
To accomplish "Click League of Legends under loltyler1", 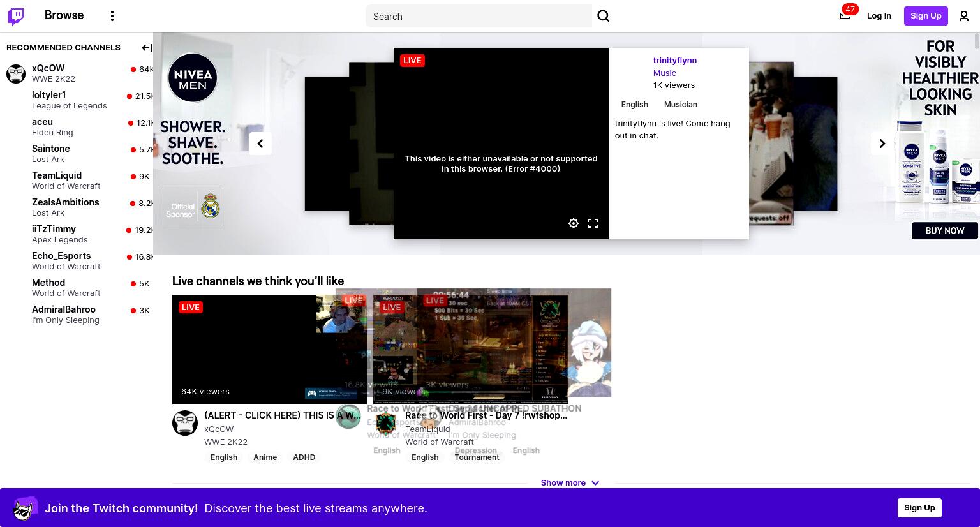I will pyautogui.click(x=70, y=106).
